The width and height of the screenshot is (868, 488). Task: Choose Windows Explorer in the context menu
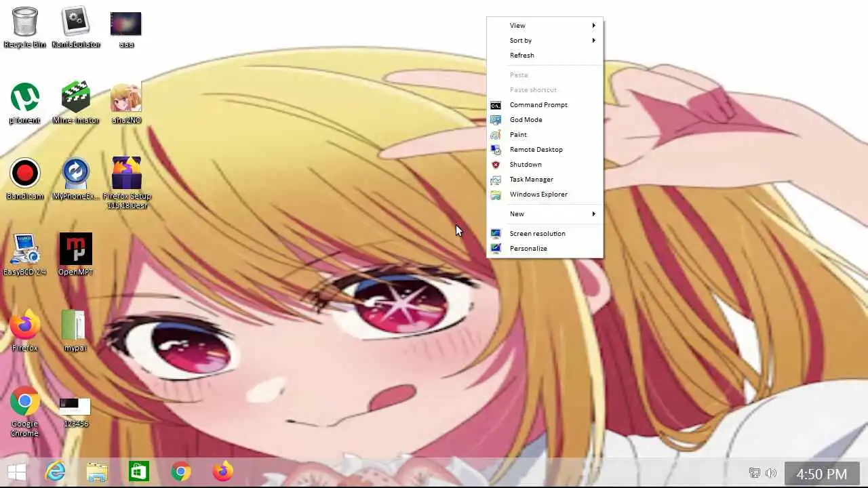click(x=545, y=194)
